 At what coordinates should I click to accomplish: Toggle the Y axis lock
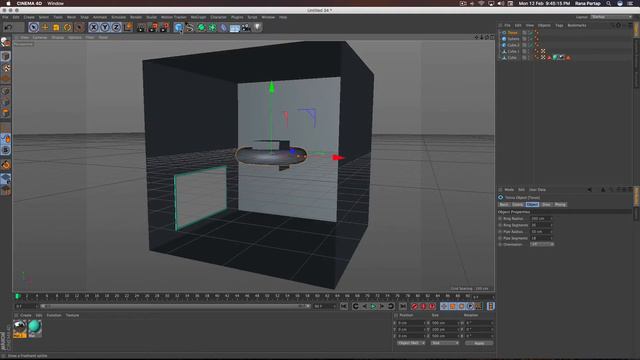point(105,27)
